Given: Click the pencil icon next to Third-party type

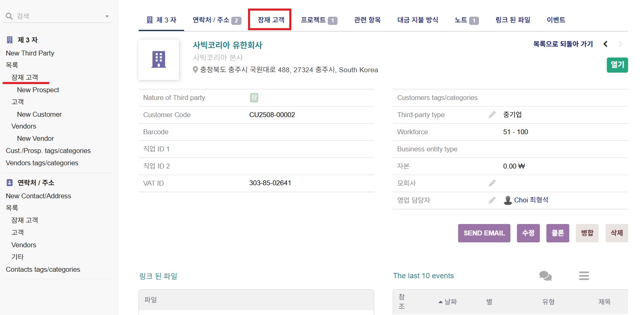Looking at the screenshot, I should click(x=492, y=115).
